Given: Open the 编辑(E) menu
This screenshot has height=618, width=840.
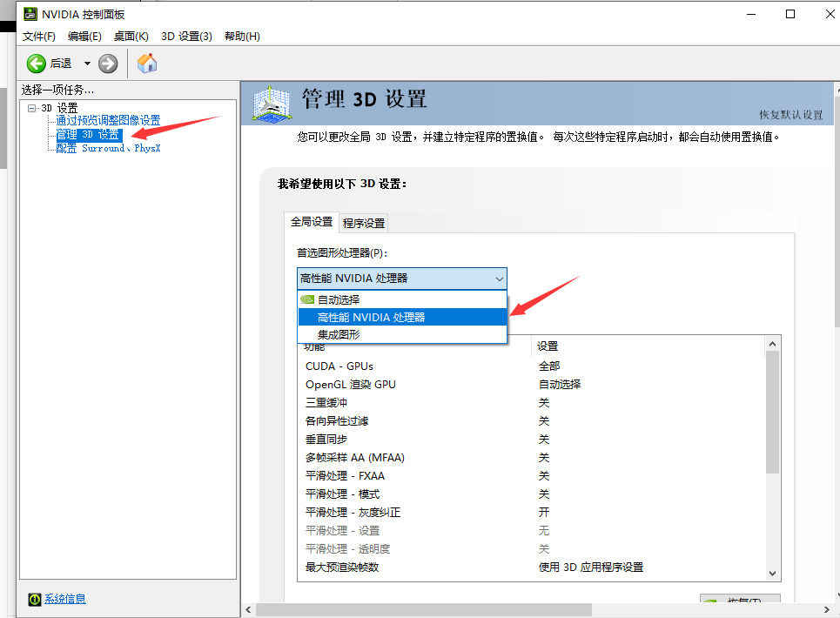Looking at the screenshot, I should tap(84, 36).
